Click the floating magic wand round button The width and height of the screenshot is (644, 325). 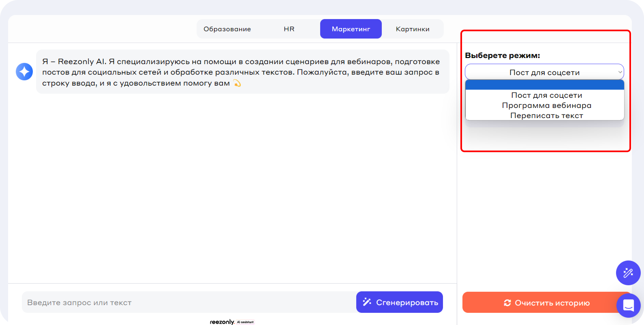(x=628, y=273)
